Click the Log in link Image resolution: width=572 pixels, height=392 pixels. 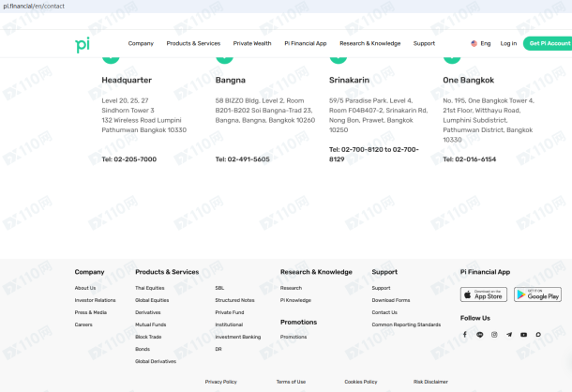tap(508, 43)
